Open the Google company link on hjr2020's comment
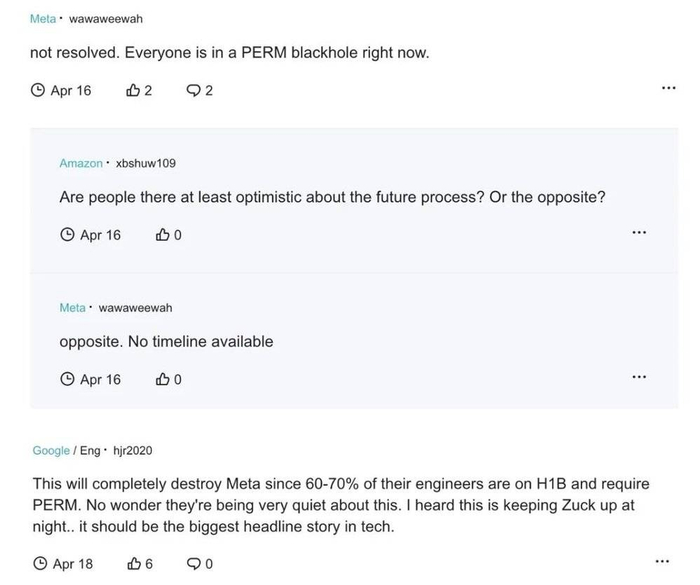 coord(51,451)
